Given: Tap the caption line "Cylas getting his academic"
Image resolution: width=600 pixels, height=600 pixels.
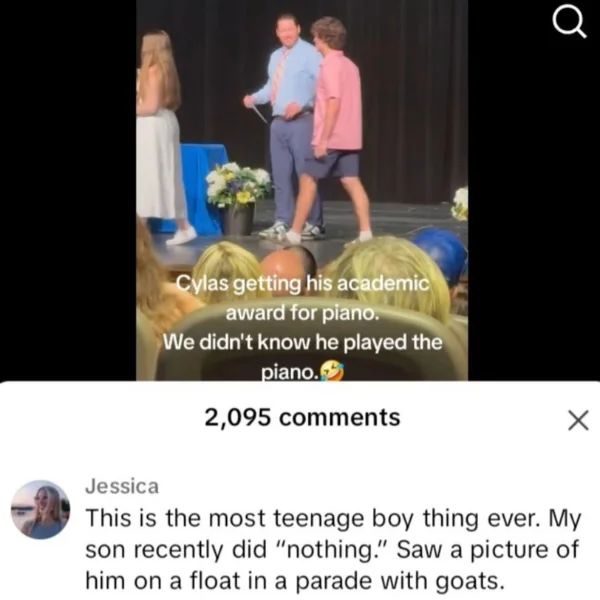Looking at the screenshot, I should (x=302, y=284).
